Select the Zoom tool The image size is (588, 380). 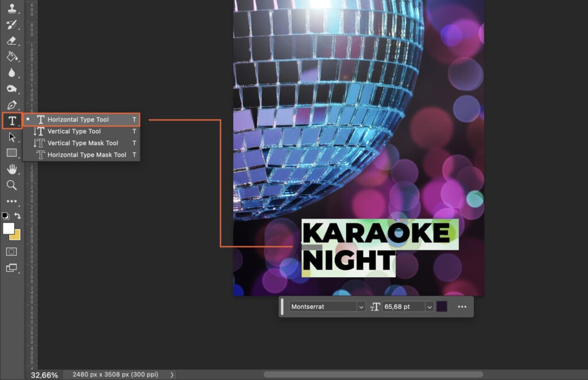[x=11, y=185]
